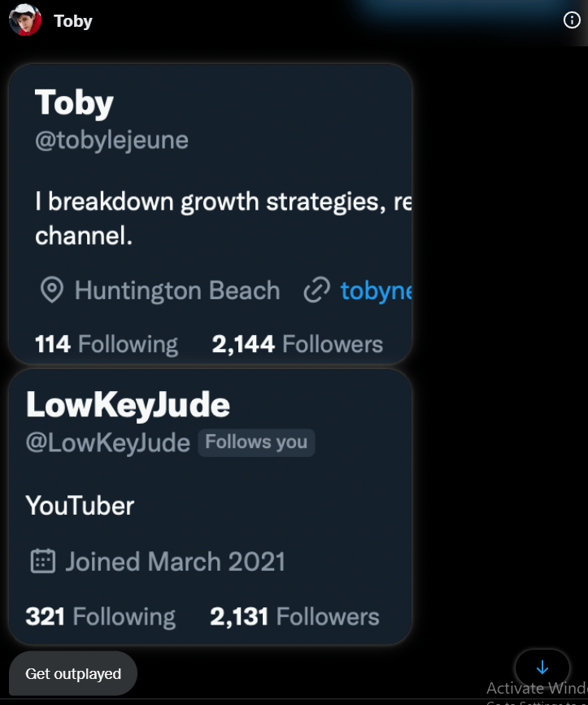Click the Follows you badge

point(256,442)
